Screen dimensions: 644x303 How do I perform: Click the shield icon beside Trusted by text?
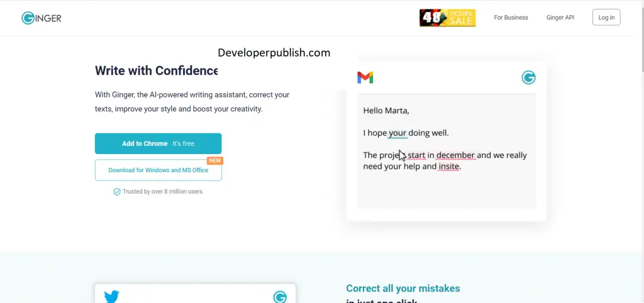[x=117, y=192]
